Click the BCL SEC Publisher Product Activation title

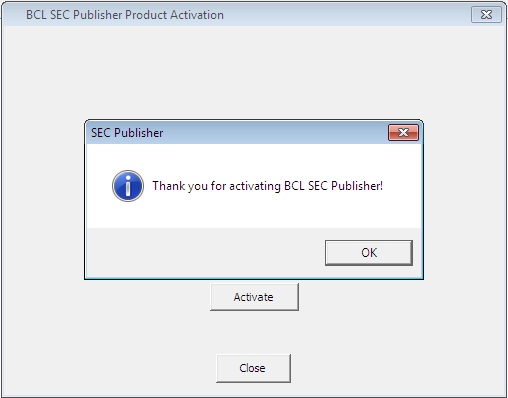coord(125,15)
